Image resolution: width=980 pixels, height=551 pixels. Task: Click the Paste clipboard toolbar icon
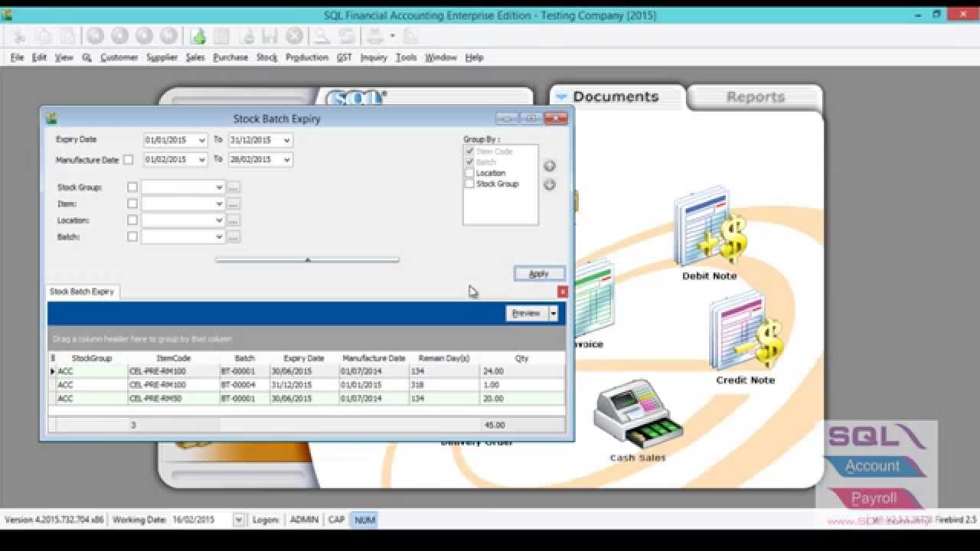pos(67,36)
